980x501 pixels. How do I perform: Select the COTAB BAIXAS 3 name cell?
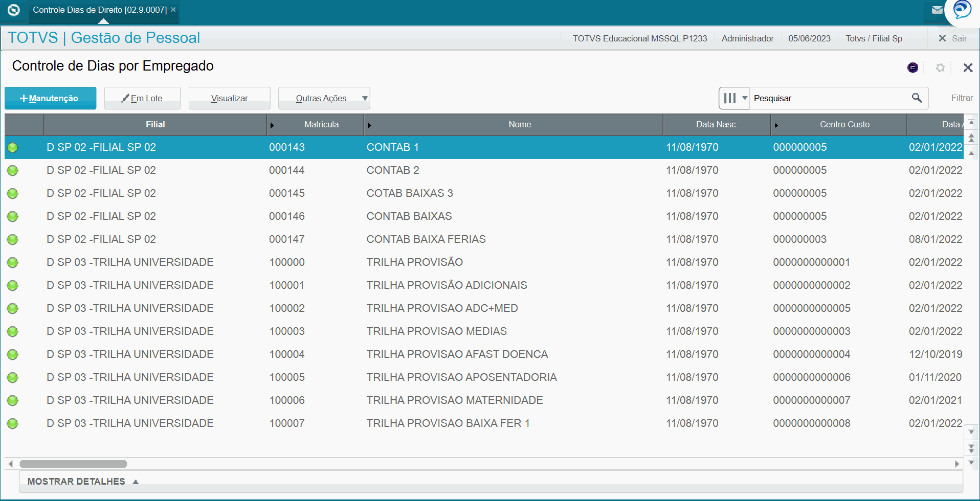[410, 193]
